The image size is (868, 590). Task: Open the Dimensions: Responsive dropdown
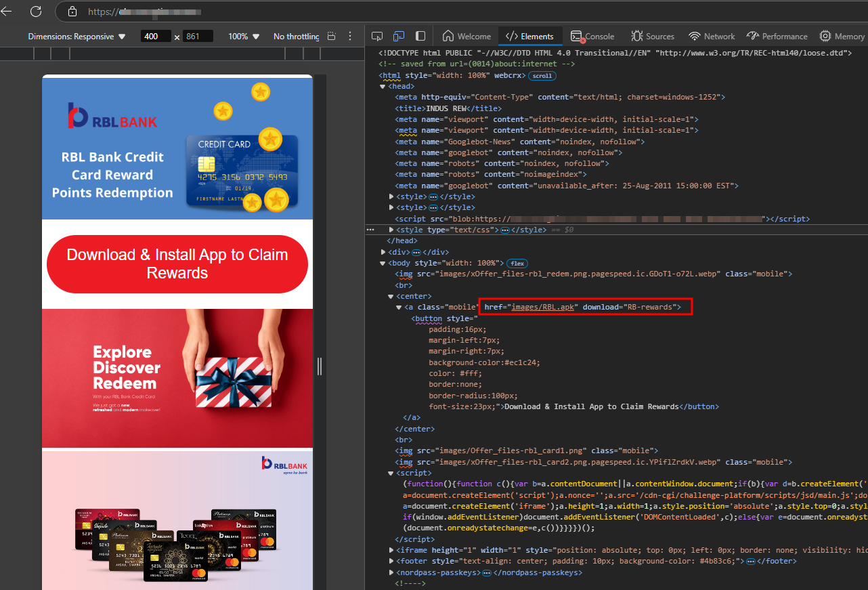77,36
